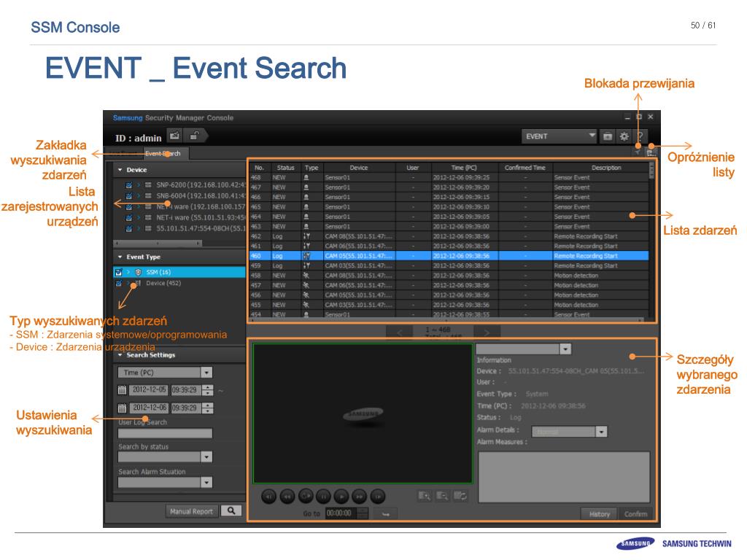Click shield icon beside SSM (16)

pos(138,272)
